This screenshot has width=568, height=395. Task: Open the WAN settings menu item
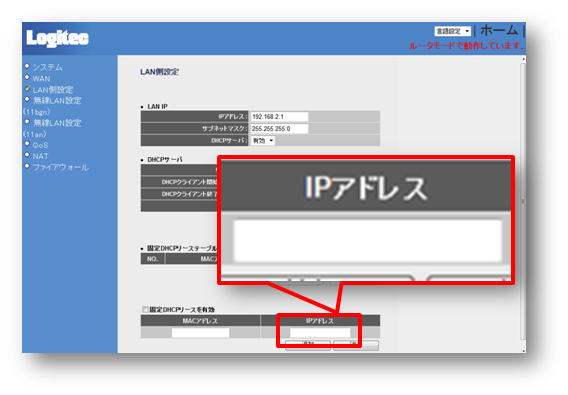pyautogui.click(x=41, y=79)
